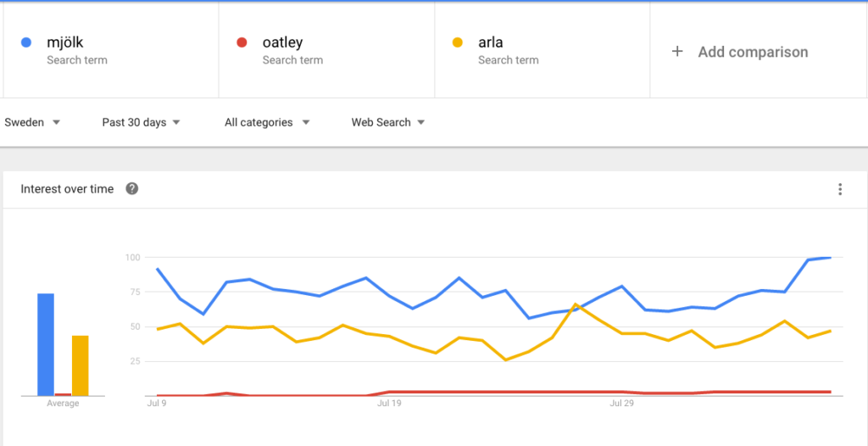Click the blue average bar for mjölk
868x446 pixels.
tap(46, 344)
